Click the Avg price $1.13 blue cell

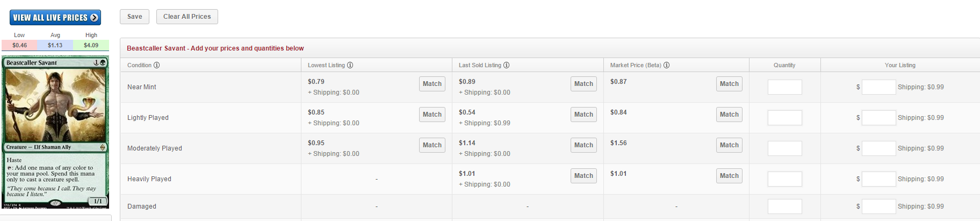(x=55, y=45)
